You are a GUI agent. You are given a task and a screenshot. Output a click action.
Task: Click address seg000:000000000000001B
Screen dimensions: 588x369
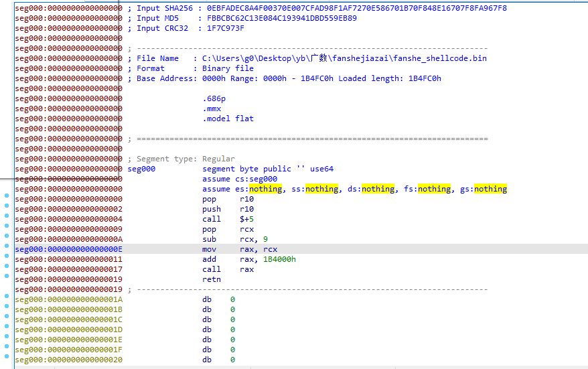[68, 310]
